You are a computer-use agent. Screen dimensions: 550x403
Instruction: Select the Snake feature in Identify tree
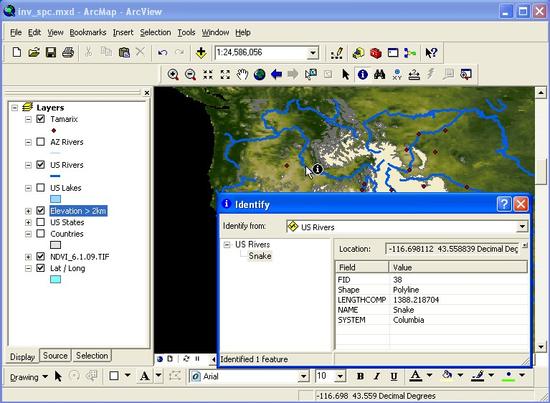coord(260,256)
